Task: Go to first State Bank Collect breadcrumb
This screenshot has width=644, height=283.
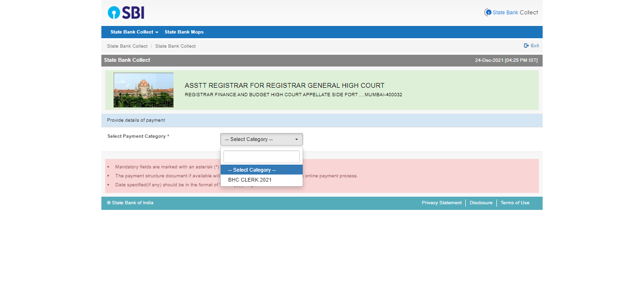Action: tap(127, 46)
